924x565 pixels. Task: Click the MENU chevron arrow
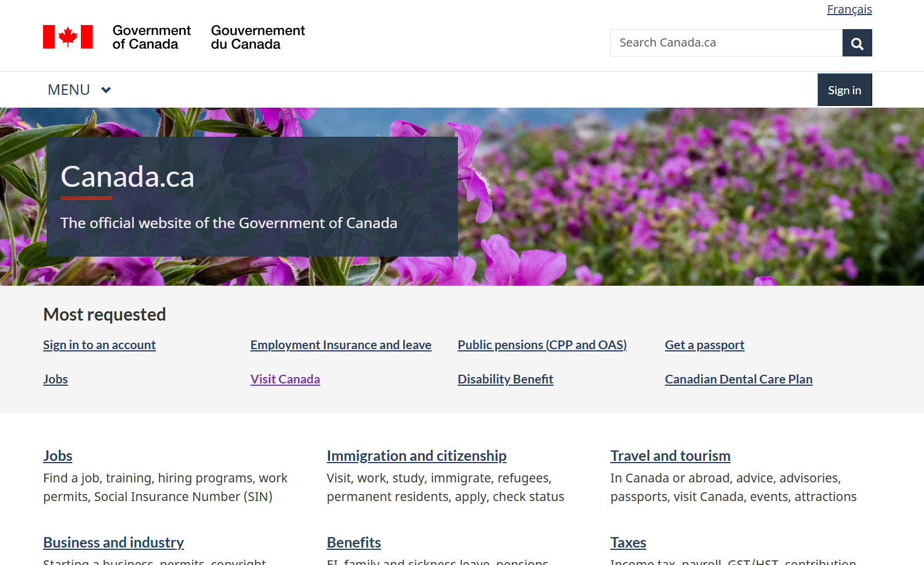click(x=106, y=90)
